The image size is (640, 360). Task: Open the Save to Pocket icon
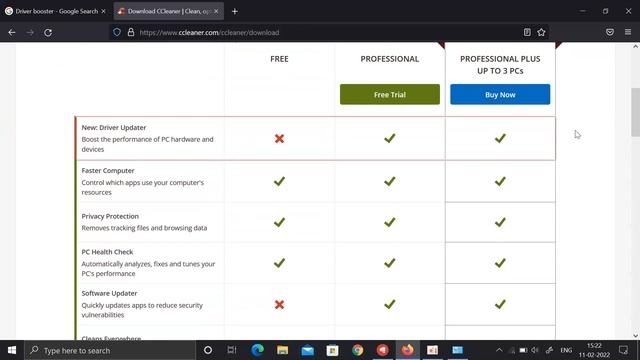pyautogui.click(x=610, y=32)
